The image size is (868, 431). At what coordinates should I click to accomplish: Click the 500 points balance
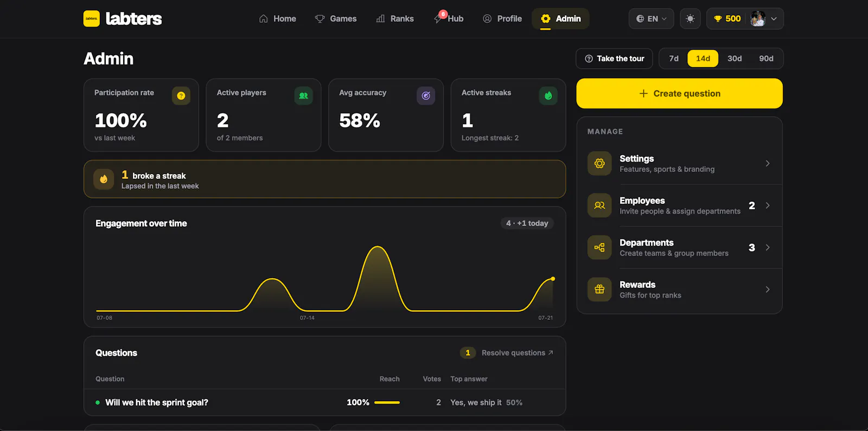tap(733, 18)
